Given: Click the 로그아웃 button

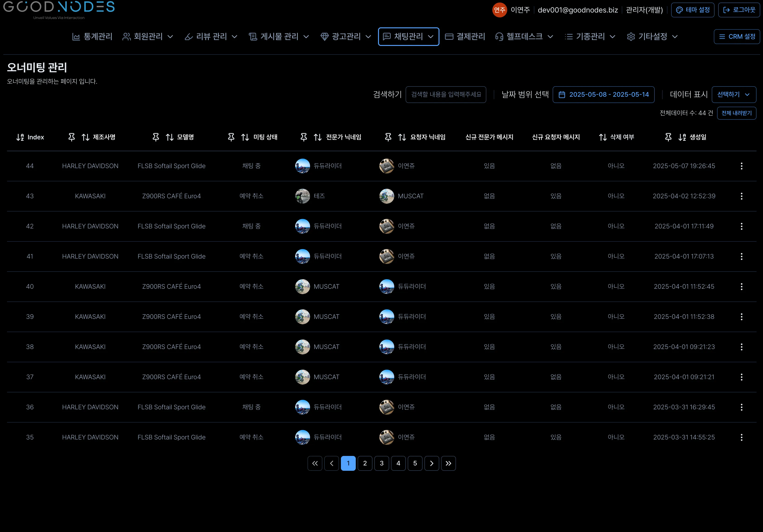Looking at the screenshot, I should [x=739, y=10].
